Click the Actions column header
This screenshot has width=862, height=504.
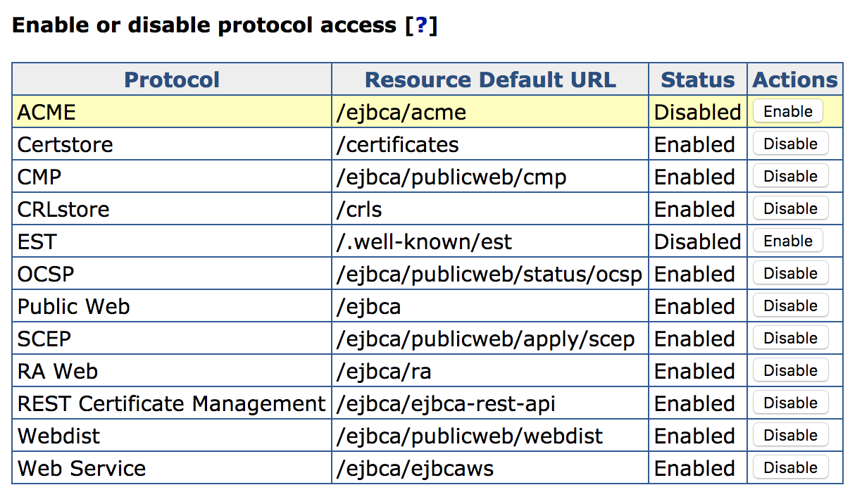pos(795,80)
